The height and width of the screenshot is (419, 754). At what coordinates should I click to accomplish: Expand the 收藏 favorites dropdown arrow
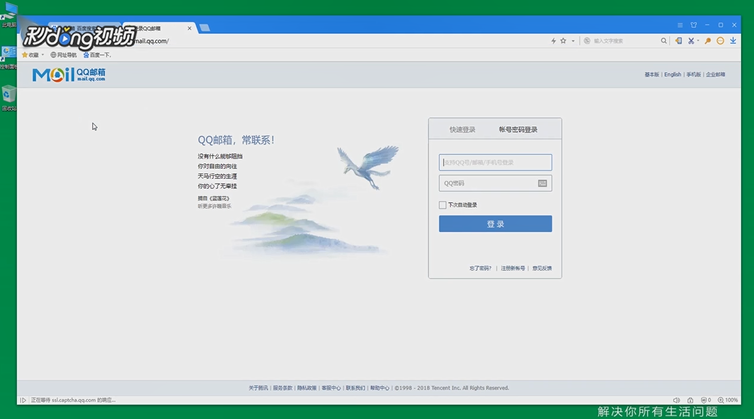pyautogui.click(x=43, y=55)
